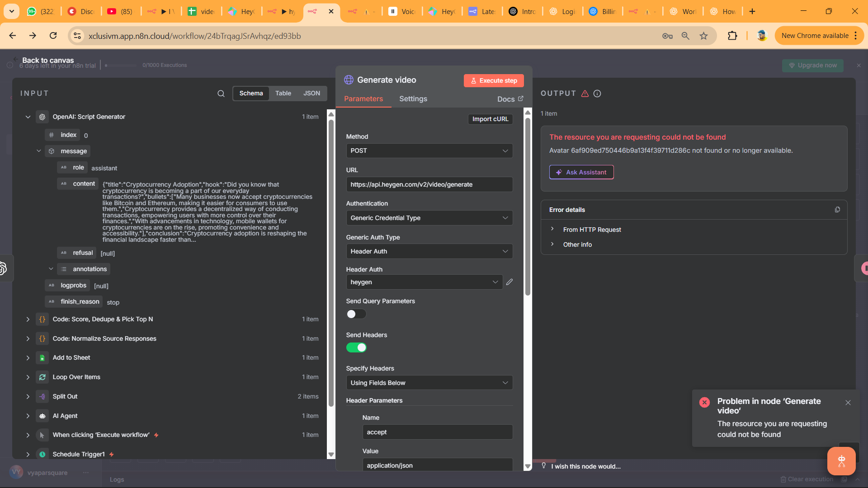This screenshot has height=488, width=868.
Task: Open the Method dropdown showing POST
Action: coord(429,151)
